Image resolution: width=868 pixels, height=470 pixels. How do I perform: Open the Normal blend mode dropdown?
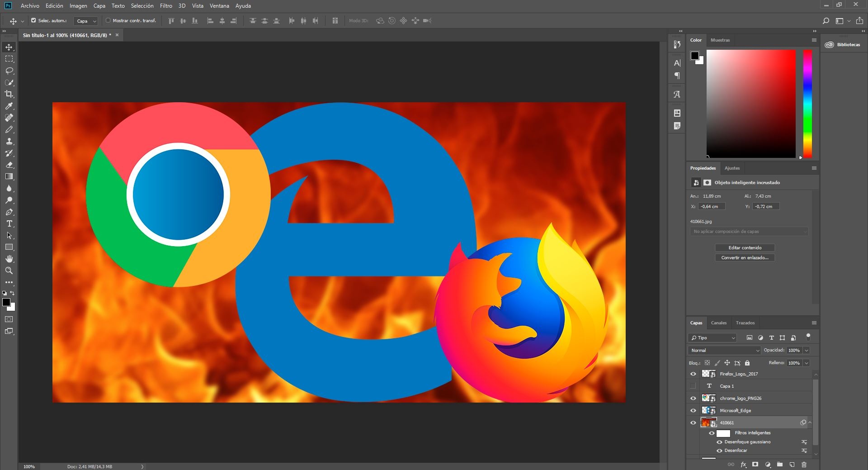[725, 350]
